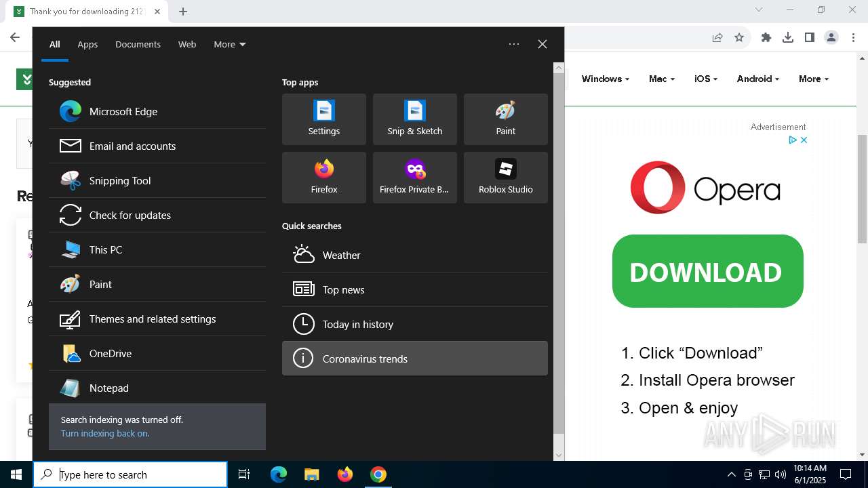The width and height of the screenshot is (868, 488).
Task: Launch Notepad from Suggested list
Action: pos(157,388)
